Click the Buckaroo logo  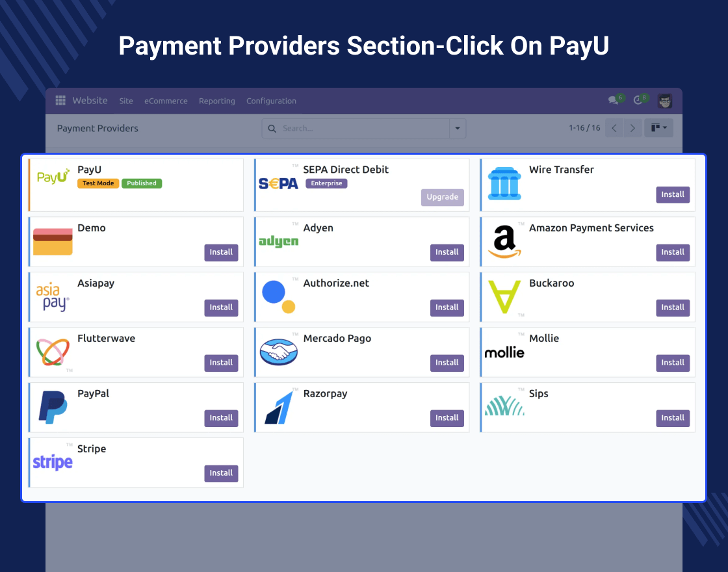pyautogui.click(x=504, y=297)
